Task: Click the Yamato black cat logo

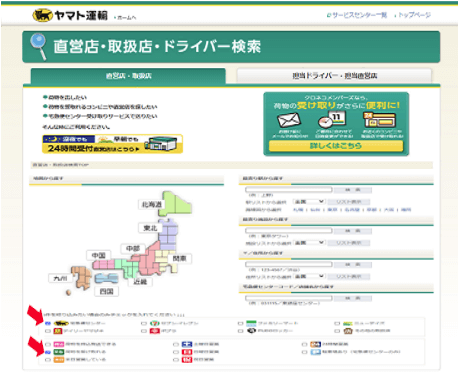Action: pos(42,15)
